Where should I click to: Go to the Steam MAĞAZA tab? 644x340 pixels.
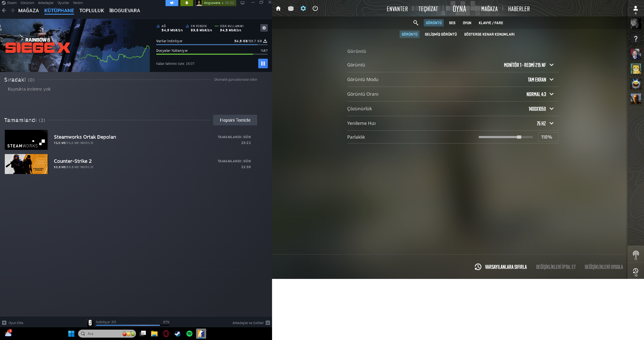point(28,11)
